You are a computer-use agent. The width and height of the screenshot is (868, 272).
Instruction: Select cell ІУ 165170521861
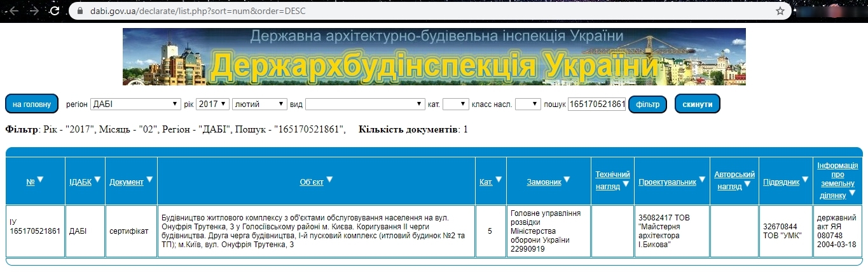(36, 231)
